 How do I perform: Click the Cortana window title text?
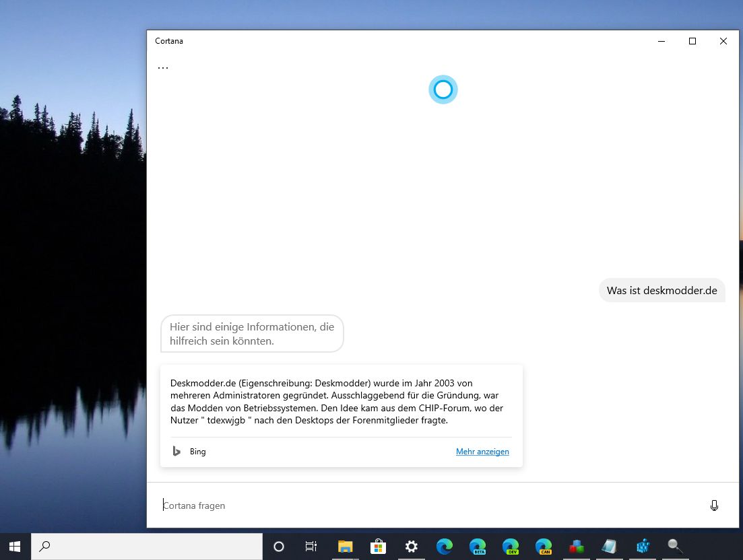(168, 41)
